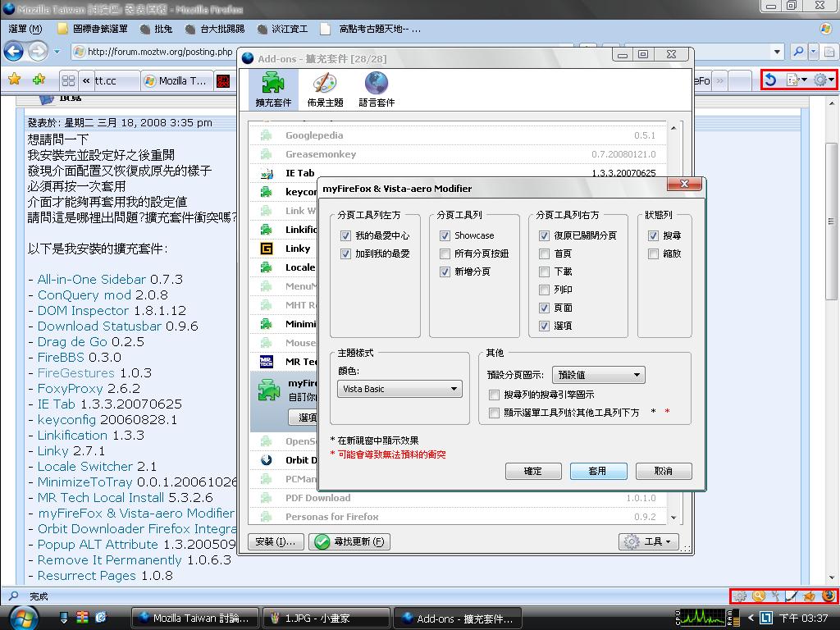Toggle 復原已關閉分頁 checkbox
Image resolution: width=840 pixels, height=630 pixels.
[x=545, y=235]
